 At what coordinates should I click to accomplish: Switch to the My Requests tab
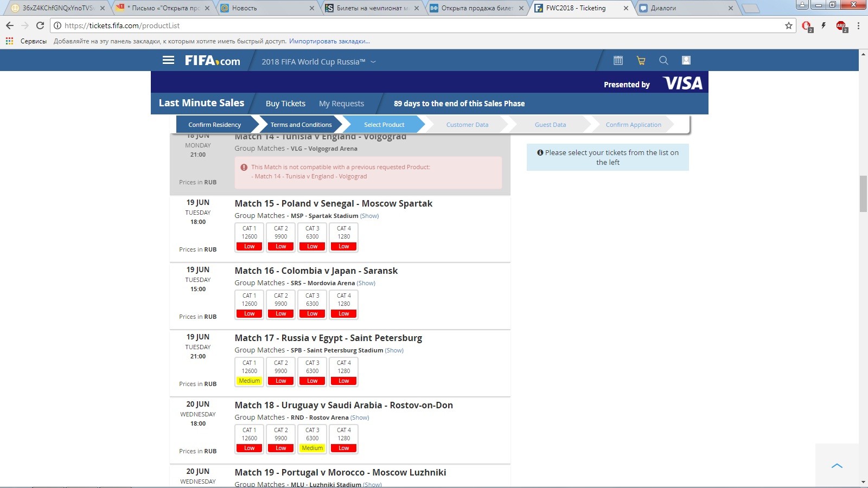click(341, 104)
